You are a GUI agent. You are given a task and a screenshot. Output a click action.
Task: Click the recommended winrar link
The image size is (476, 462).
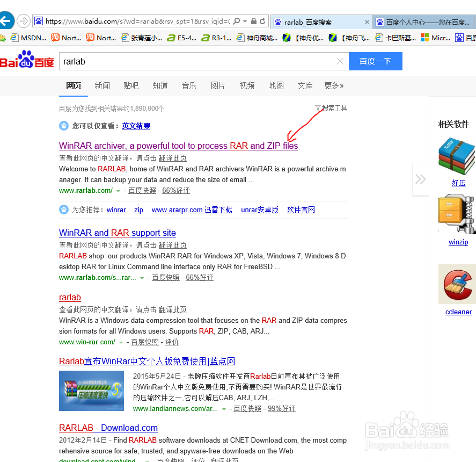116,210
